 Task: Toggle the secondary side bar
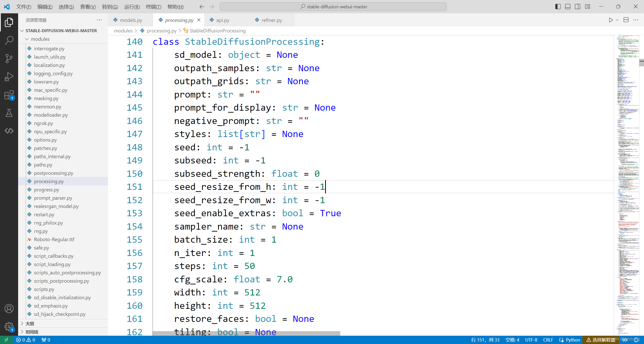pyautogui.click(x=578, y=7)
